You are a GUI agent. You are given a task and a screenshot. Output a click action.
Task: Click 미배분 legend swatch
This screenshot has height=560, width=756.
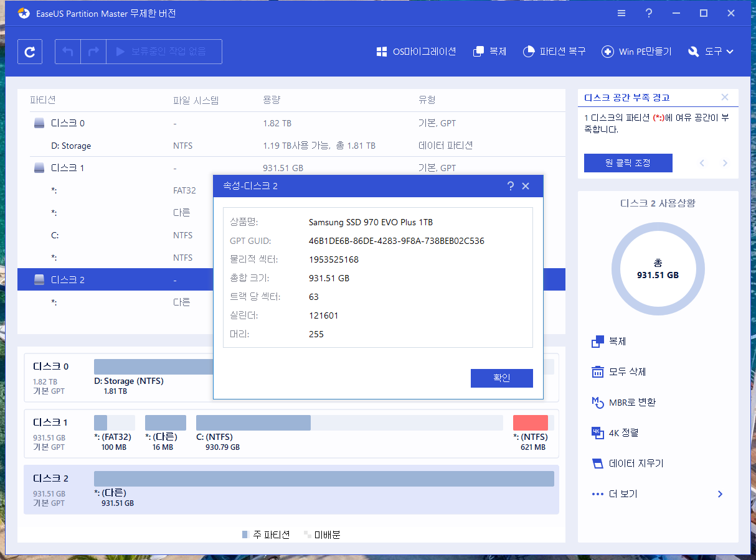(x=307, y=534)
